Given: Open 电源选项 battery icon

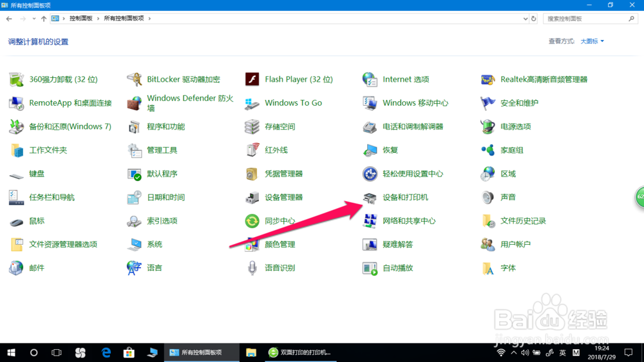Looking at the screenshot, I should 488,126.
